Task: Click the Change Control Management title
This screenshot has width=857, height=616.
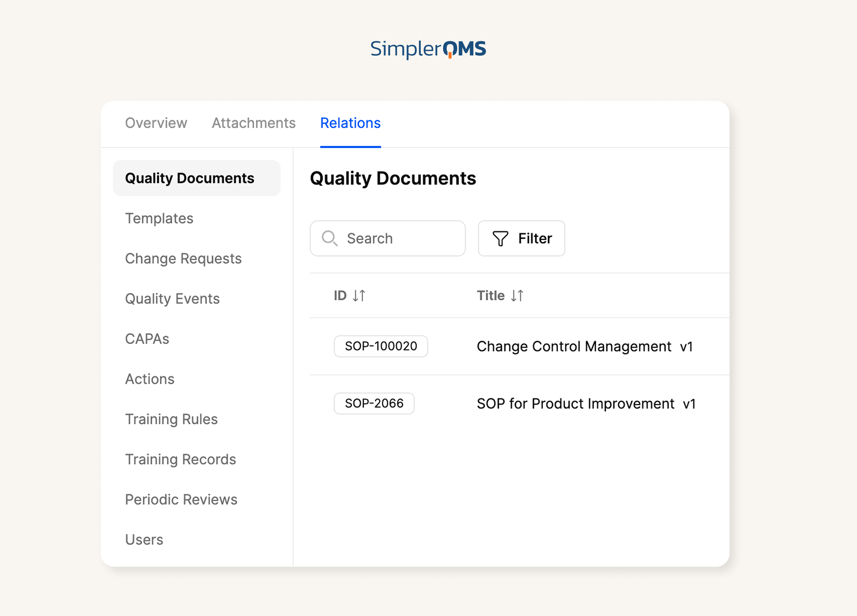Action: 574,346
